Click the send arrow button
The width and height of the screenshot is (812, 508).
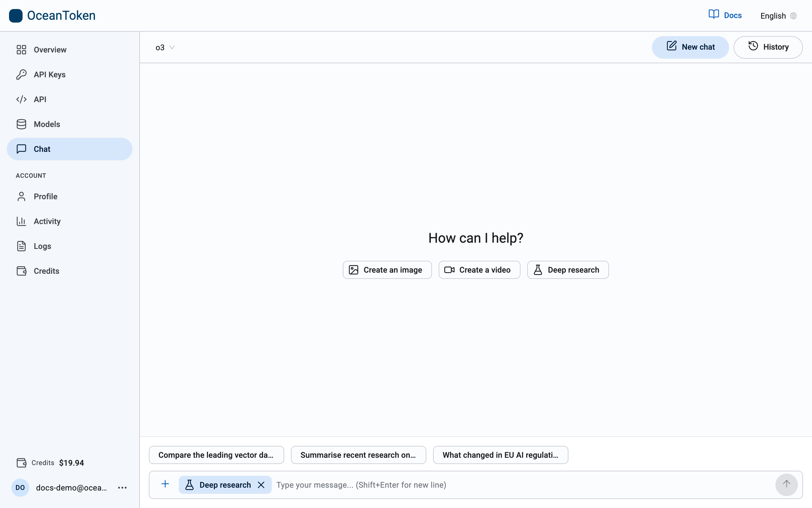[x=786, y=485]
